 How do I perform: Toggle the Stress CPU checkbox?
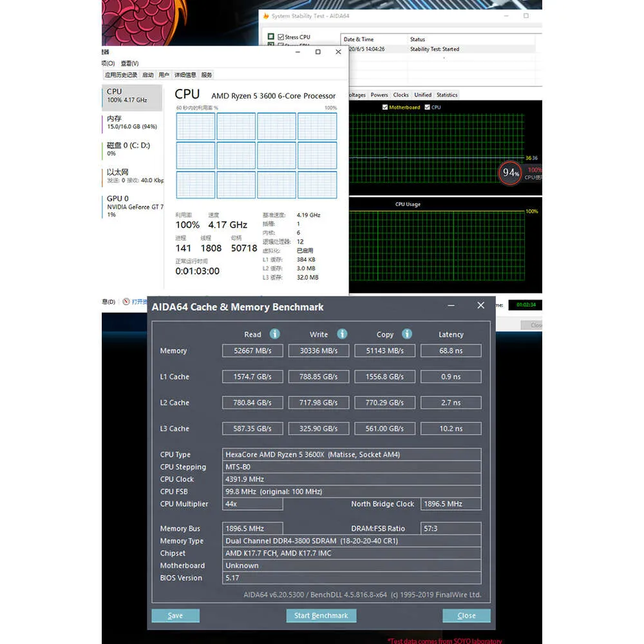click(281, 37)
